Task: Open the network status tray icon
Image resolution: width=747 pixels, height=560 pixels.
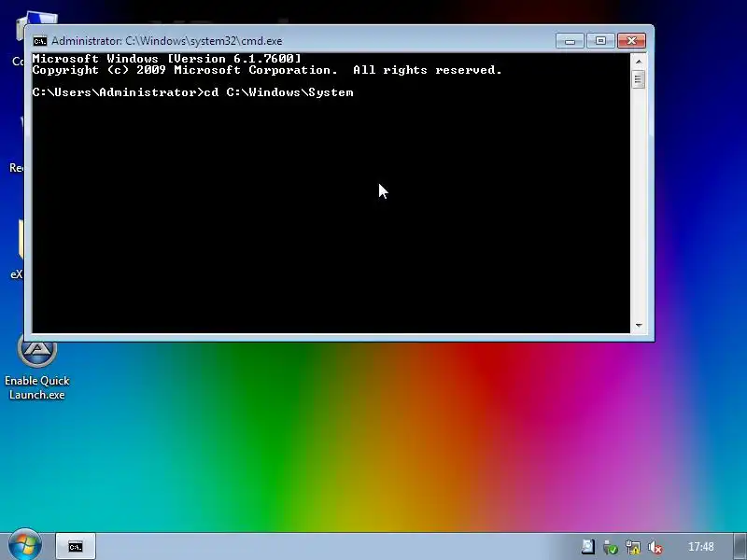Action: pyautogui.click(x=633, y=547)
